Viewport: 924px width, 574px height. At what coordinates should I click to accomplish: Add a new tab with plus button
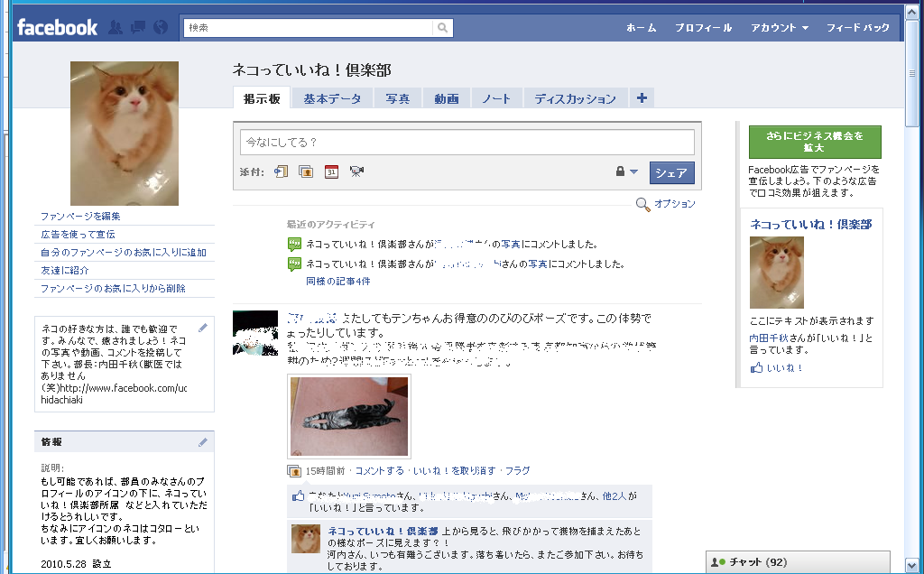click(642, 97)
